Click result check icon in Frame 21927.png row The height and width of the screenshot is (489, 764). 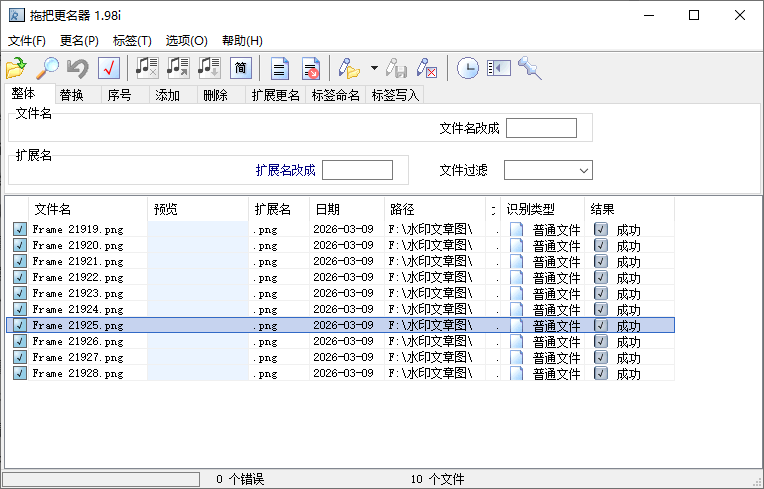(x=601, y=357)
